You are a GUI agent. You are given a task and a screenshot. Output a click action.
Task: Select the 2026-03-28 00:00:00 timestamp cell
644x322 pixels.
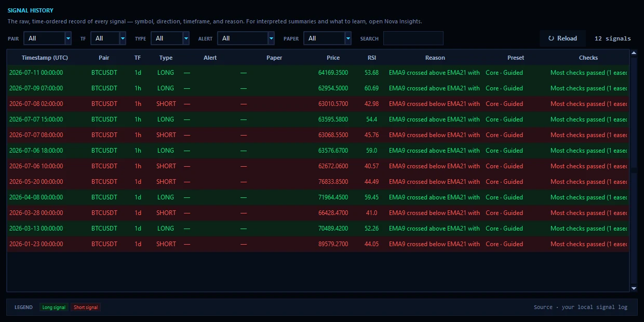click(x=36, y=213)
